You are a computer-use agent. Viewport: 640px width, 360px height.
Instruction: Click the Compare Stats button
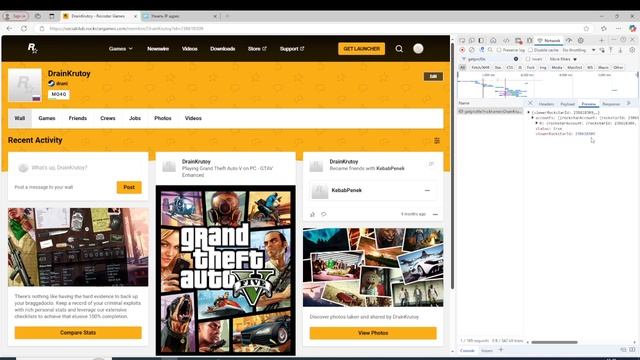point(78,333)
